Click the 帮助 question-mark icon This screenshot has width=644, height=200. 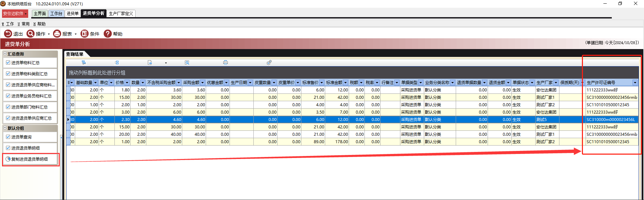pyautogui.click(x=108, y=34)
